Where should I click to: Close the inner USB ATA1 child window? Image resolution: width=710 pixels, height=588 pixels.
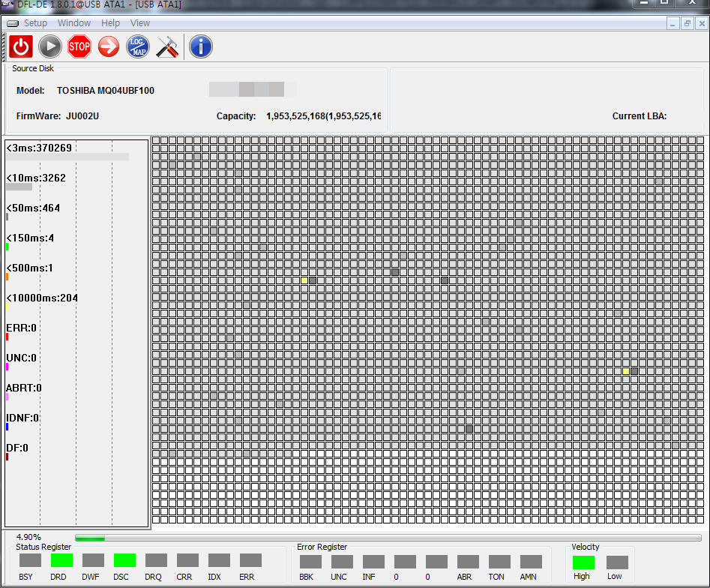(x=703, y=23)
